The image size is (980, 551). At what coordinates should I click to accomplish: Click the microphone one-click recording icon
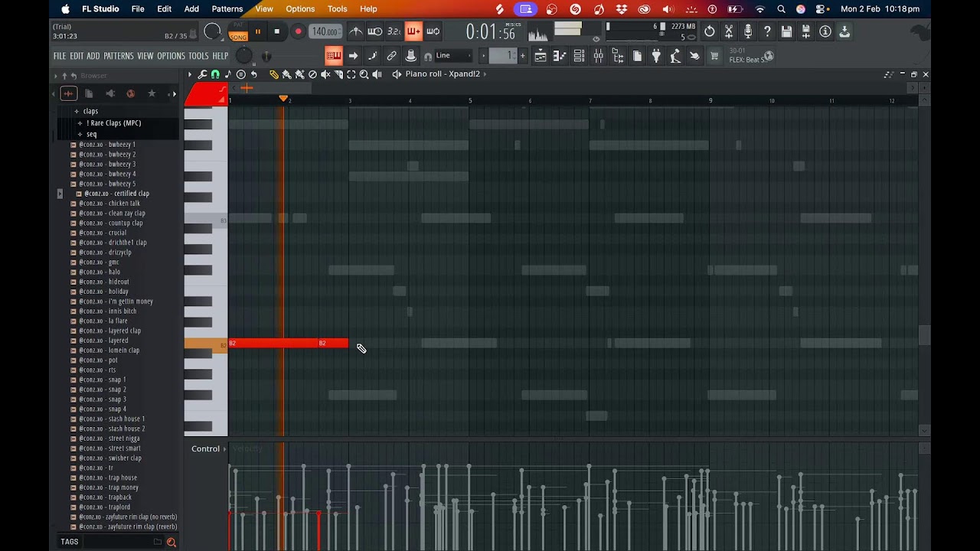(x=748, y=31)
